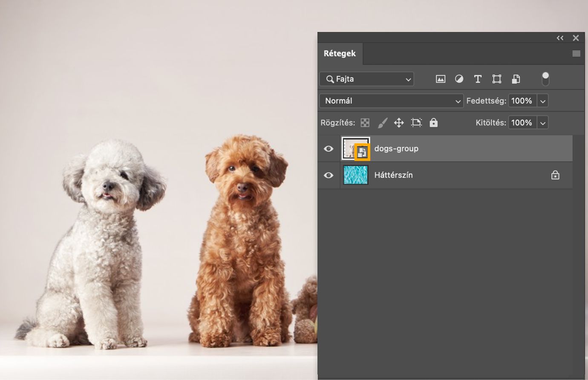
Task: Click the Rögzítés label
Action: click(337, 123)
